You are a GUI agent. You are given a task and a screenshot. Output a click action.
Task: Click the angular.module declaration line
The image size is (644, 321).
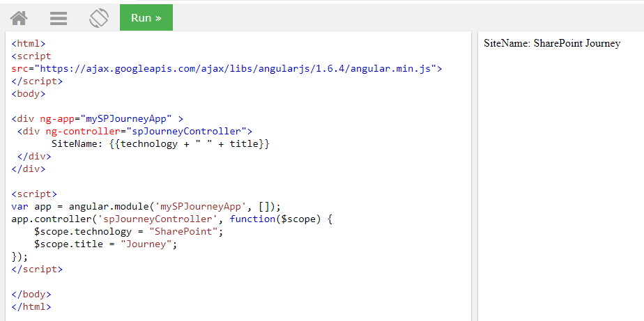pos(146,207)
